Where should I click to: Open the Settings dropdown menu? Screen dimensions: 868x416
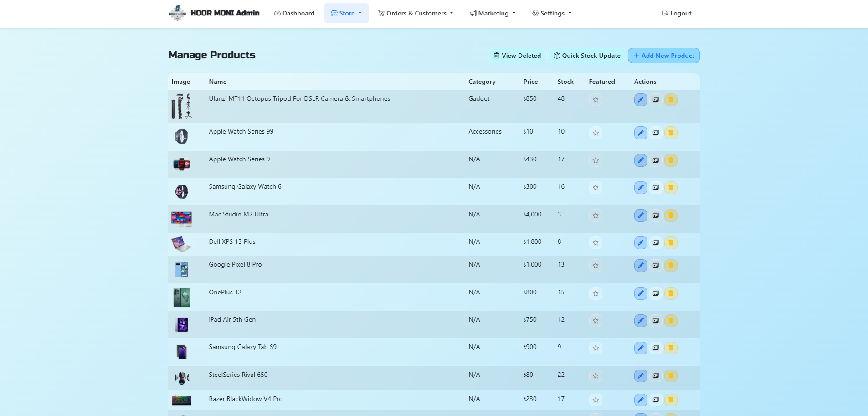(x=552, y=13)
